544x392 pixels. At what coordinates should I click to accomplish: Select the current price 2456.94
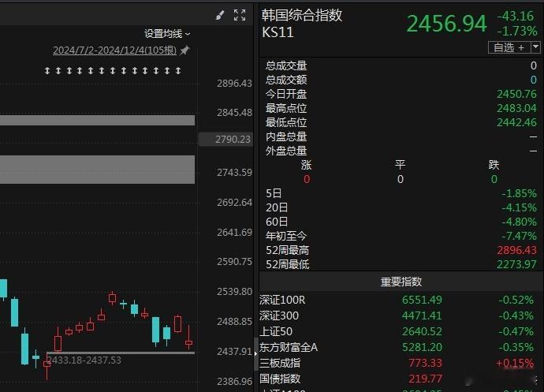(x=446, y=24)
